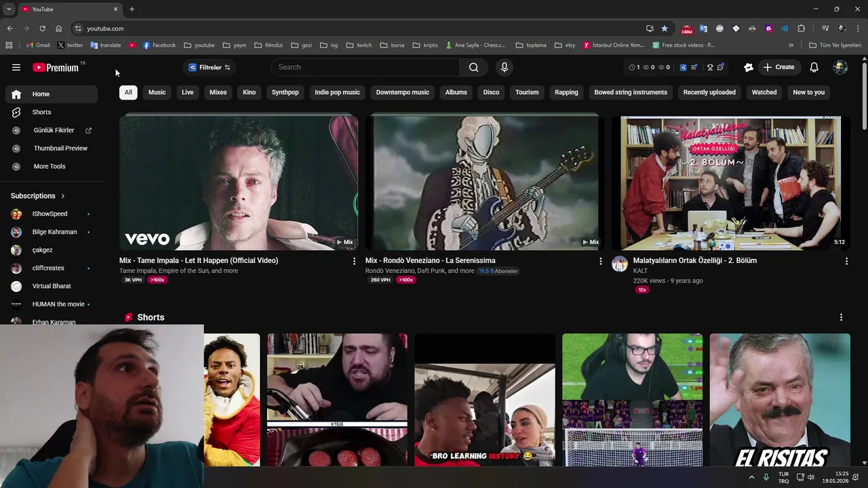Open Shorts in the sidebar
Screen dimensions: 868x488
tap(52, 112)
